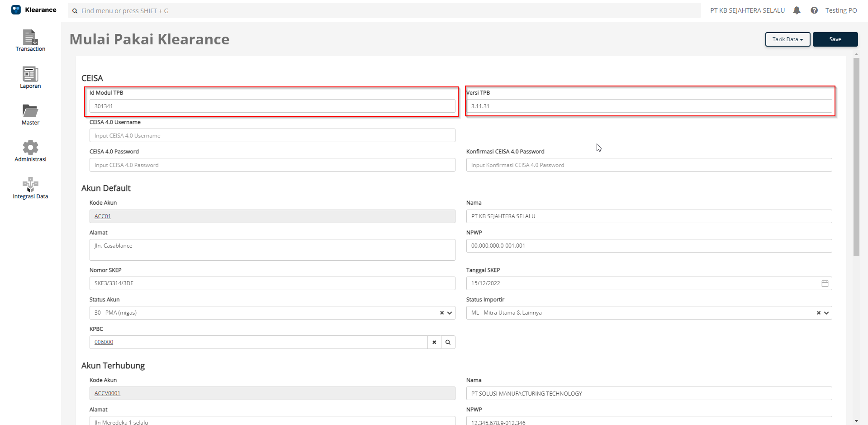
Task: Click the Save button
Action: click(835, 39)
